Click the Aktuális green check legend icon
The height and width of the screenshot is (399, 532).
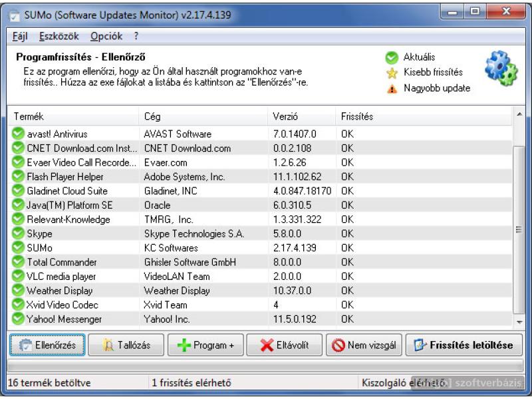[392, 58]
